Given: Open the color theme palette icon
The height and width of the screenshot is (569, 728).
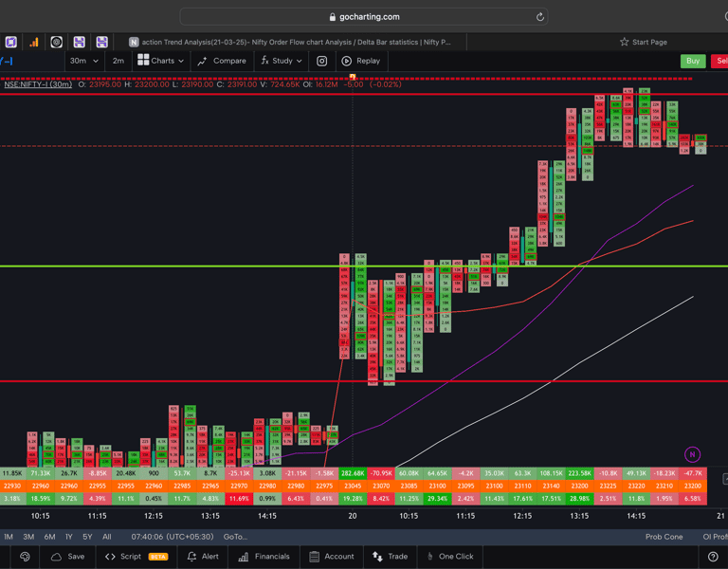Looking at the screenshot, I should pos(25,557).
